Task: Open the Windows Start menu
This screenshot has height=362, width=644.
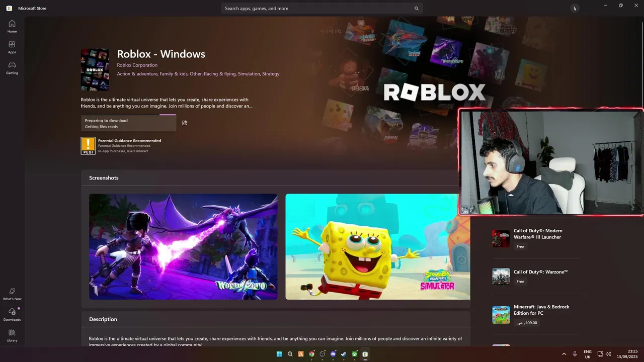Action: pyautogui.click(x=279, y=354)
